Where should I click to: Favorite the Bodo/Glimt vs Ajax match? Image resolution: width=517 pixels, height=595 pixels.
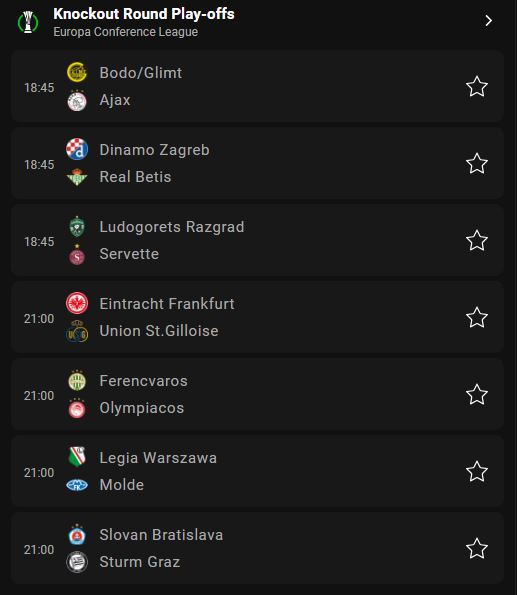coord(476,87)
